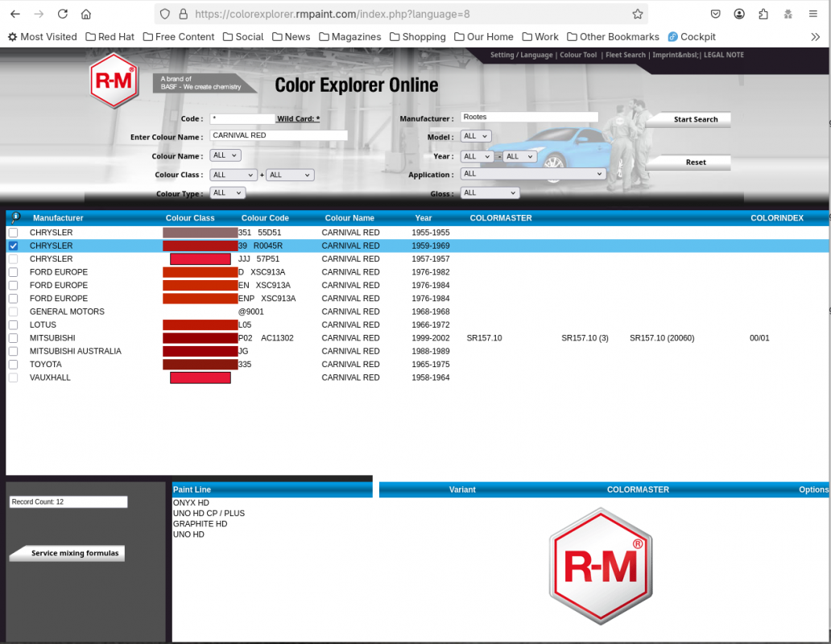Viewport: 831px width, 644px height.
Task: Open the Extensions puzzle icon
Action: point(763,14)
